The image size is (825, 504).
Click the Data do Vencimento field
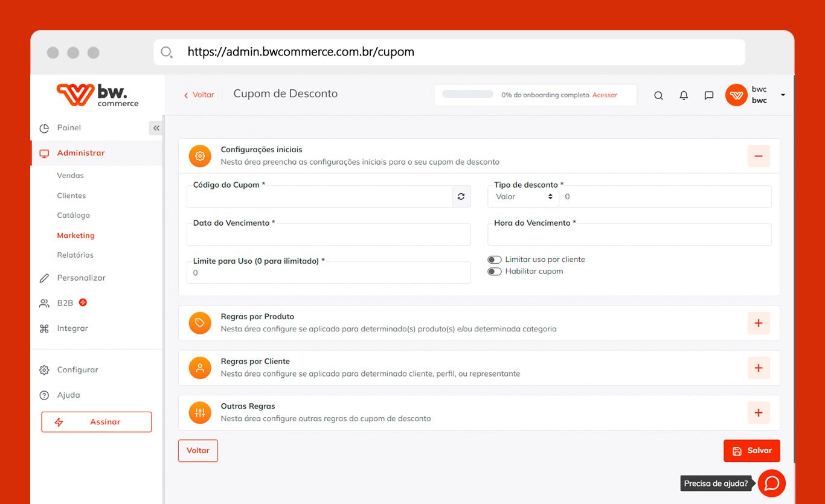[329, 234]
